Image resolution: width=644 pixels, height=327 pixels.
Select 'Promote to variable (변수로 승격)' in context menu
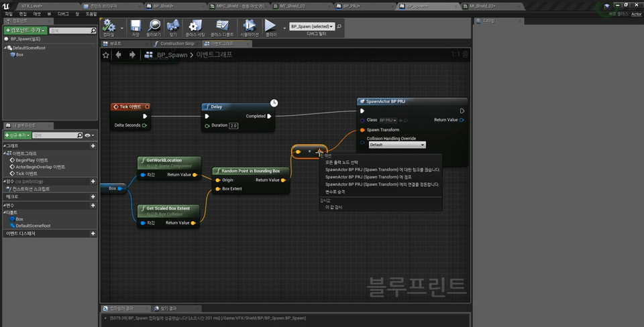click(x=335, y=192)
